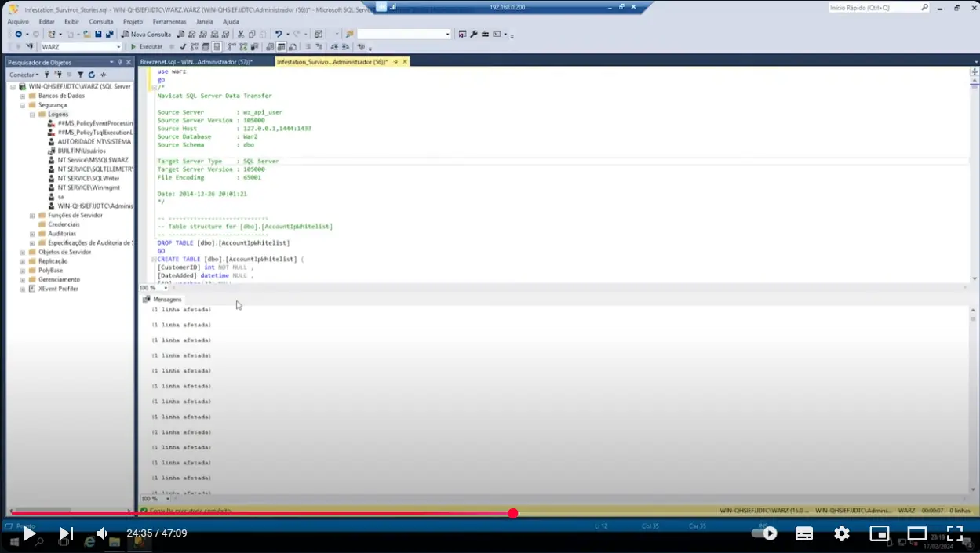Image resolution: width=980 pixels, height=553 pixels.
Task: Click Executar to run the query
Action: point(147,47)
